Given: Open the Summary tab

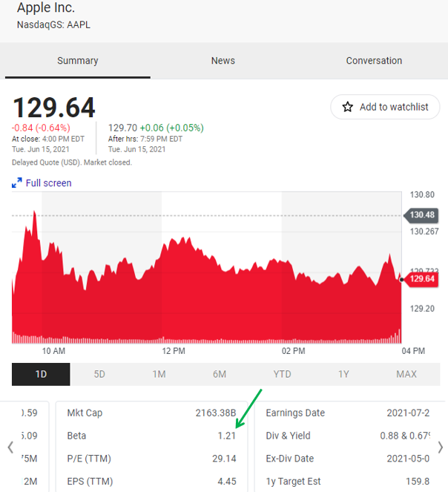Looking at the screenshot, I should click(x=78, y=61).
